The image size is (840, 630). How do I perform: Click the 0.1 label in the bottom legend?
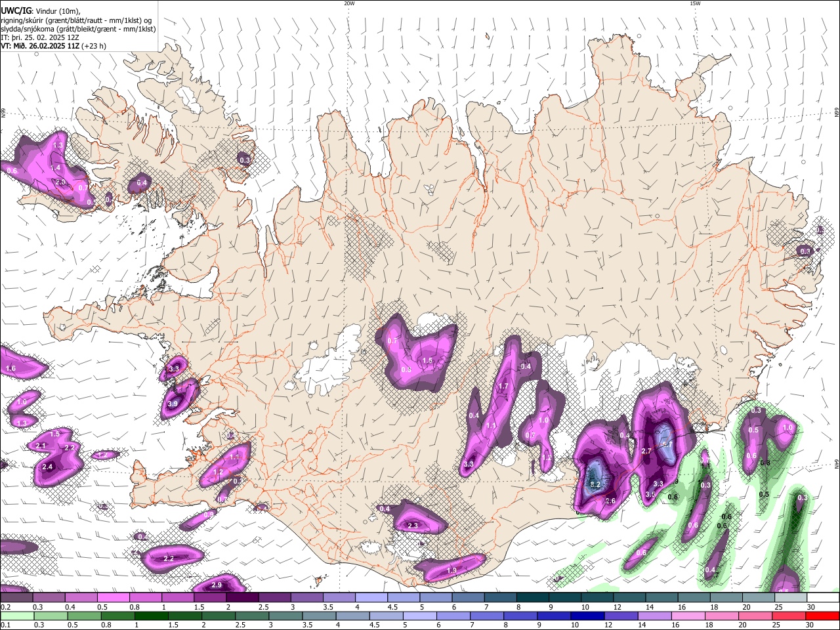point(5,625)
